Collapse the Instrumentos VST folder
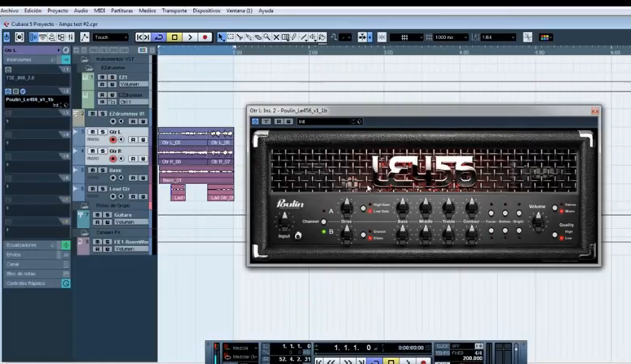Image resolution: width=631 pixels, height=364 pixels. (85, 59)
